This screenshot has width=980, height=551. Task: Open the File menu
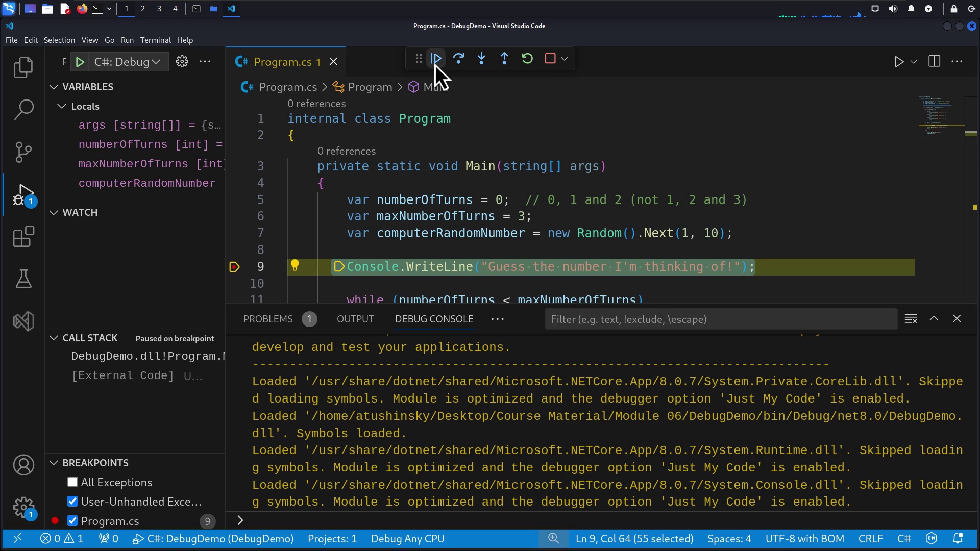tap(12, 40)
